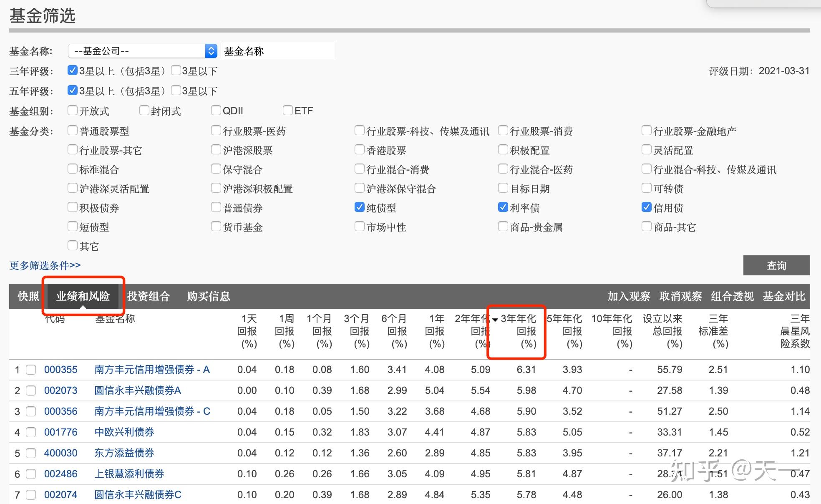821x504 pixels.
Task: Open 圆信永丰兴融债券C fund page
Action: tap(138, 495)
